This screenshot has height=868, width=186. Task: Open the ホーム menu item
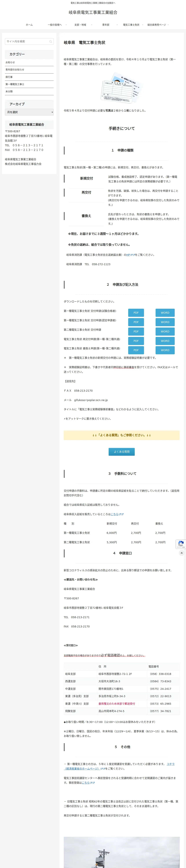[x=29, y=25]
